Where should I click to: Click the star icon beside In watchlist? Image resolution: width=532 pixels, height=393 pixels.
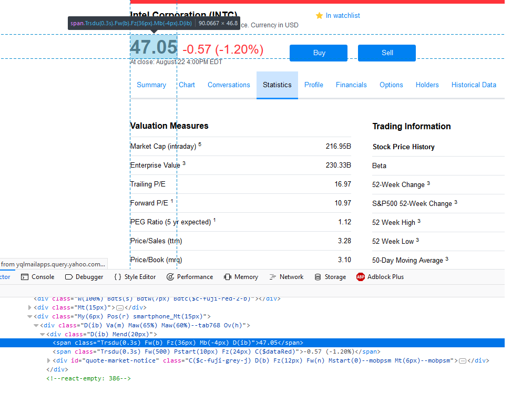click(x=319, y=16)
